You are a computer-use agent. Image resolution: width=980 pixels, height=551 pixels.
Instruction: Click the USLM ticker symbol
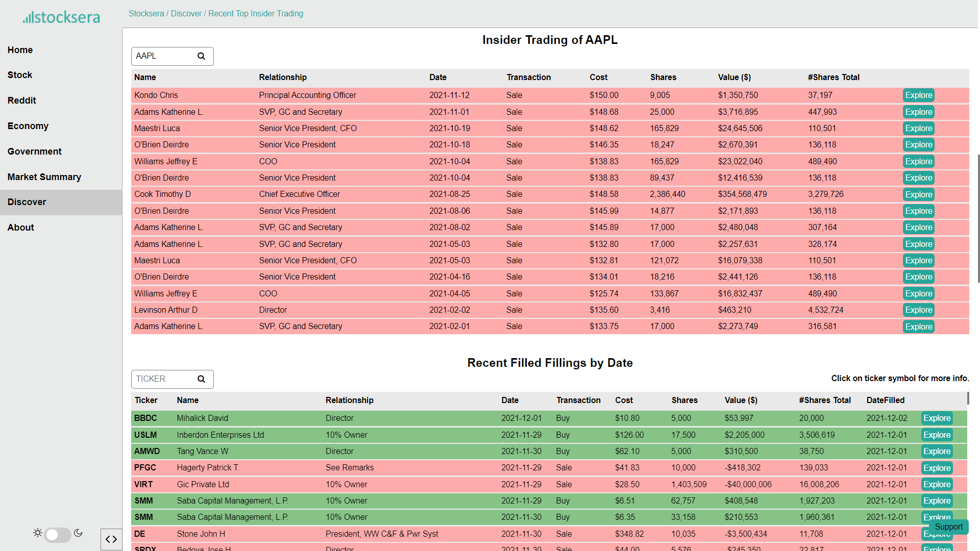click(145, 435)
